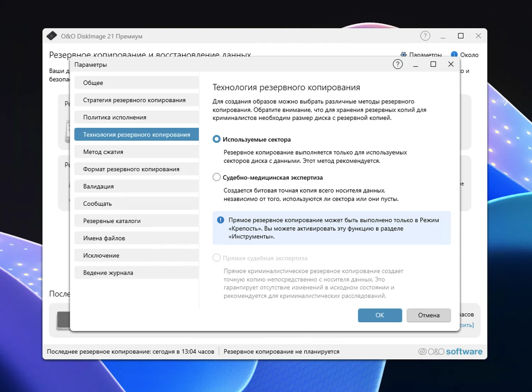Screen dimensions: 532x392
Task: Go to Стратегия резервного копирования section
Action: [137, 100]
